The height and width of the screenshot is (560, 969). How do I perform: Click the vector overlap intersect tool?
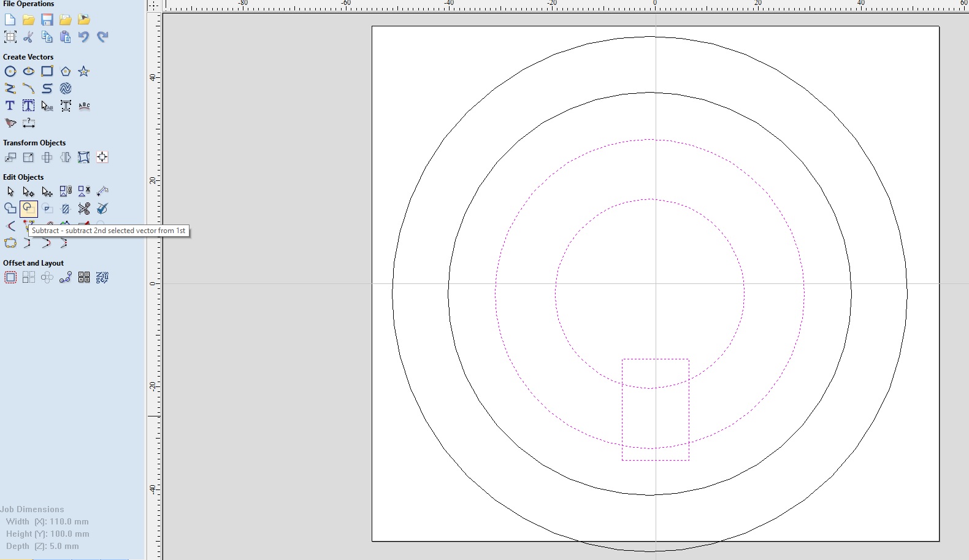[x=47, y=209]
